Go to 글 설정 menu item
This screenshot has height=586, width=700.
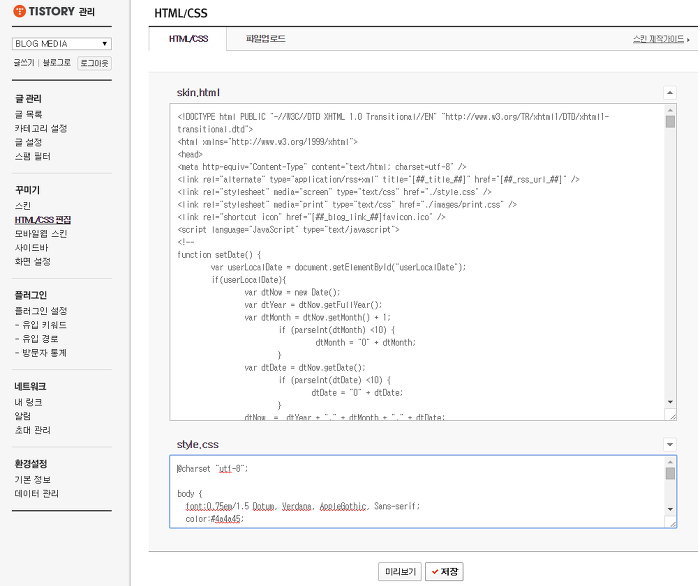pyautogui.click(x=29, y=142)
